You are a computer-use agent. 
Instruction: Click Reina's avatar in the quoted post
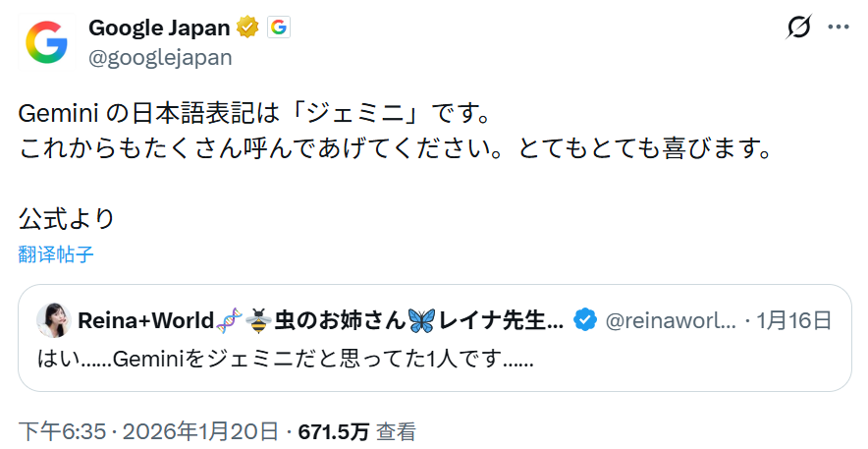tap(53, 320)
